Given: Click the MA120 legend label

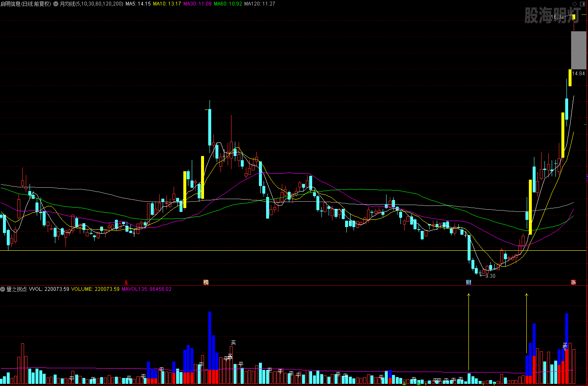Looking at the screenshot, I should point(260,4).
